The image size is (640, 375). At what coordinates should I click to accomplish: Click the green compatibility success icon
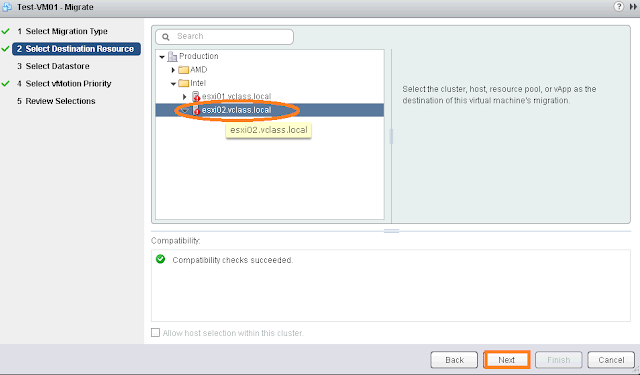(160, 259)
